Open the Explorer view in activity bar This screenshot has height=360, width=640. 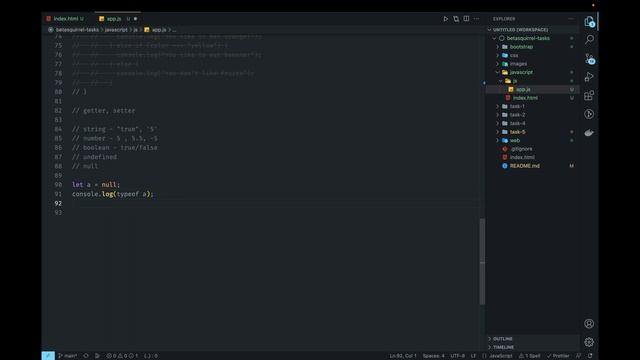pyautogui.click(x=589, y=21)
